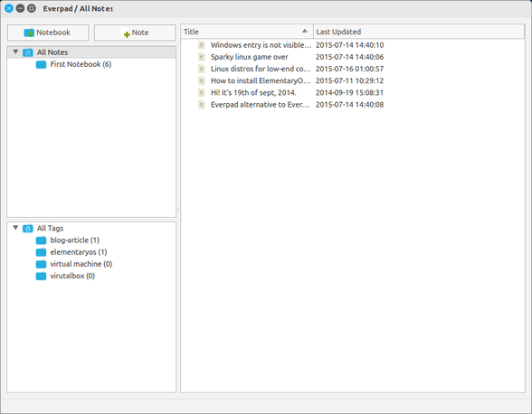Click the note icon beside How to install note

point(202,80)
